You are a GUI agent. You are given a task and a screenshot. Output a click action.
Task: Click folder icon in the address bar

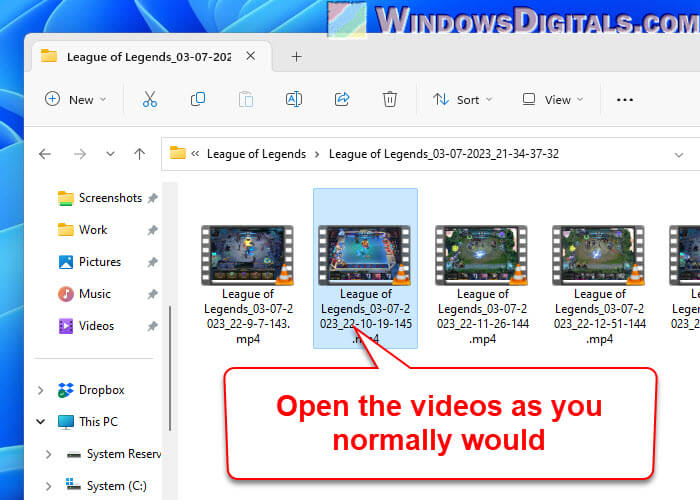tap(177, 153)
